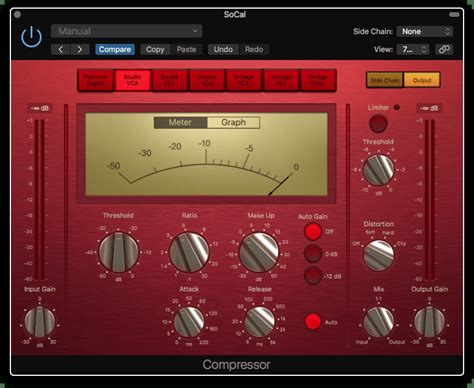Click the gain reduction meter needle display
The height and width of the screenshot is (388, 474).
(x=206, y=154)
